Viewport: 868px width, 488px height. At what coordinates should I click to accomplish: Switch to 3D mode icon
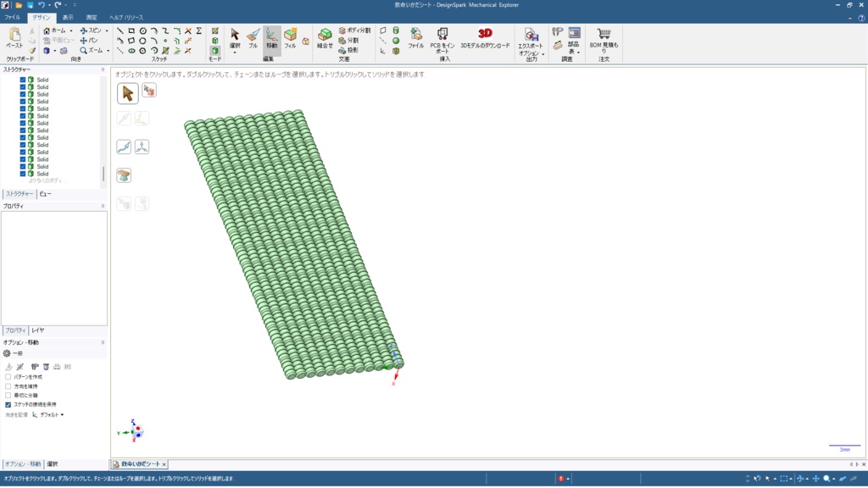214,50
